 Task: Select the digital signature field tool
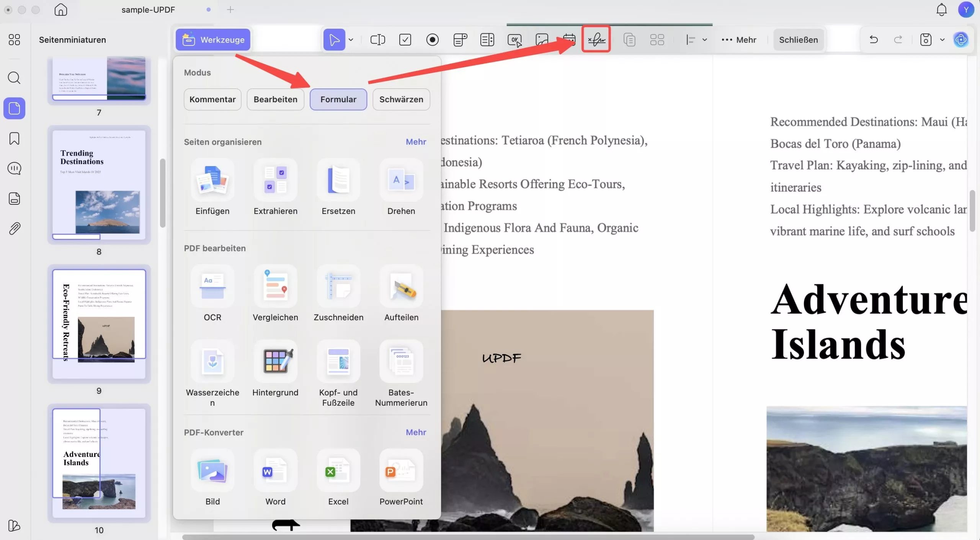(x=596, y=39)
